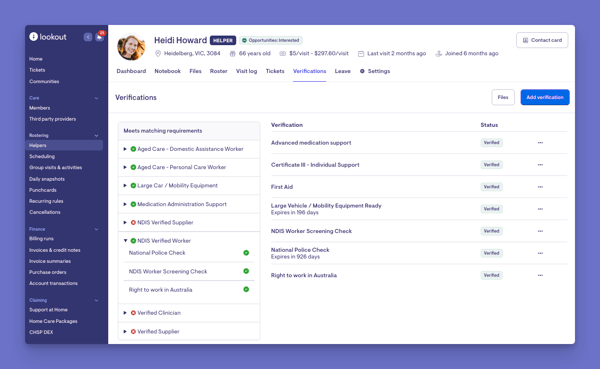Expand Medication Administration Support requirement
Viewport: 600px width, 369px height.
click(x=125, y=204)
